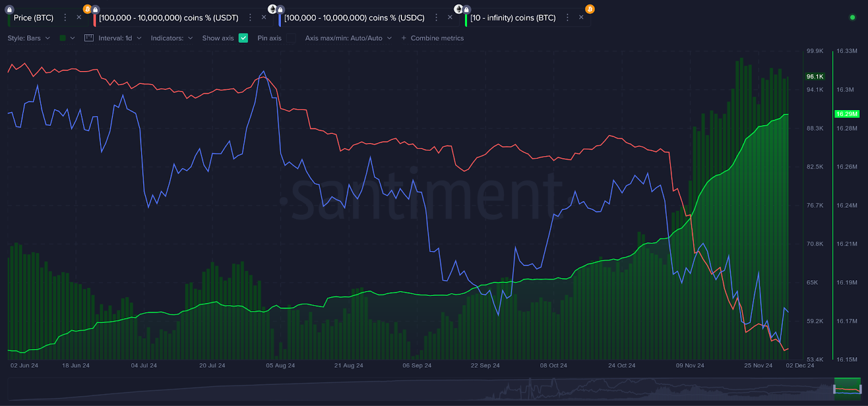Image resolution: width=868 pixels, height=406 pixels.
Task: Click the 24 Oct 24 date label
Action: pos(622,365)
